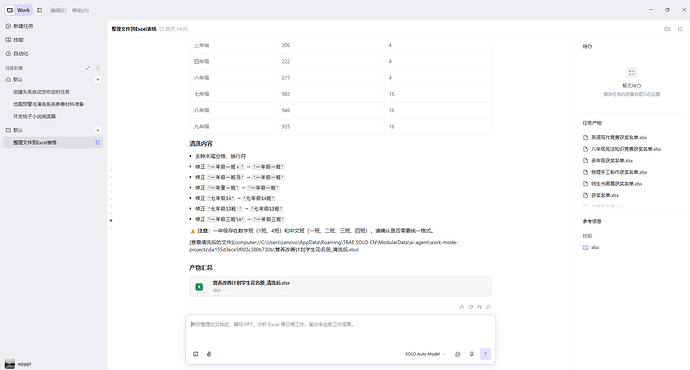Open output file 获奖名单.xlsx
This screenshot has width=690, height=370.
pos(605,195)
